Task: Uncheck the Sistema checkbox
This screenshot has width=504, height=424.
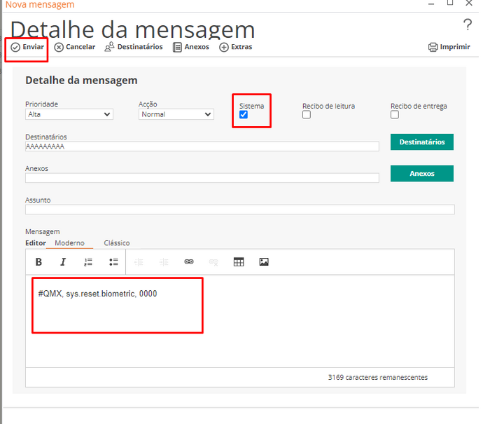Action: tap(244, 115)
